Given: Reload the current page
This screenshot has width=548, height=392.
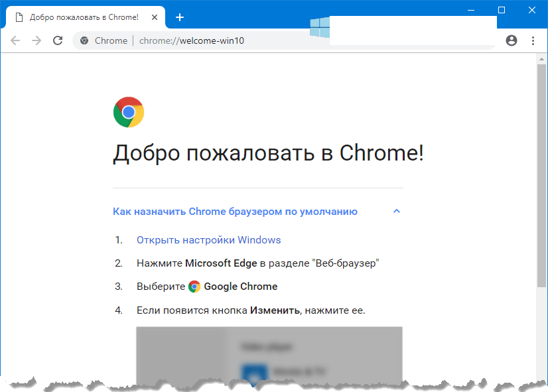Looking at the screenshot, I should click(58, 40).
